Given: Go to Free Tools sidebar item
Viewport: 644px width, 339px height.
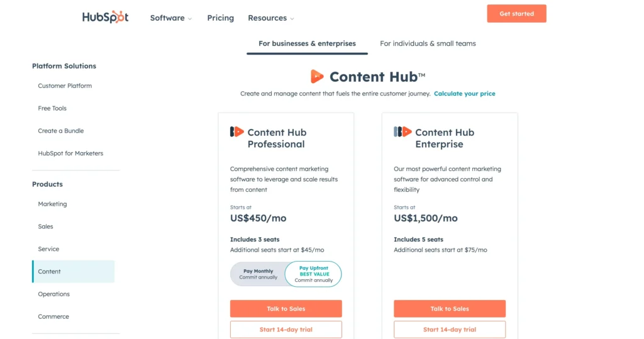Looking at the screenshot, I should coord(52,108).
